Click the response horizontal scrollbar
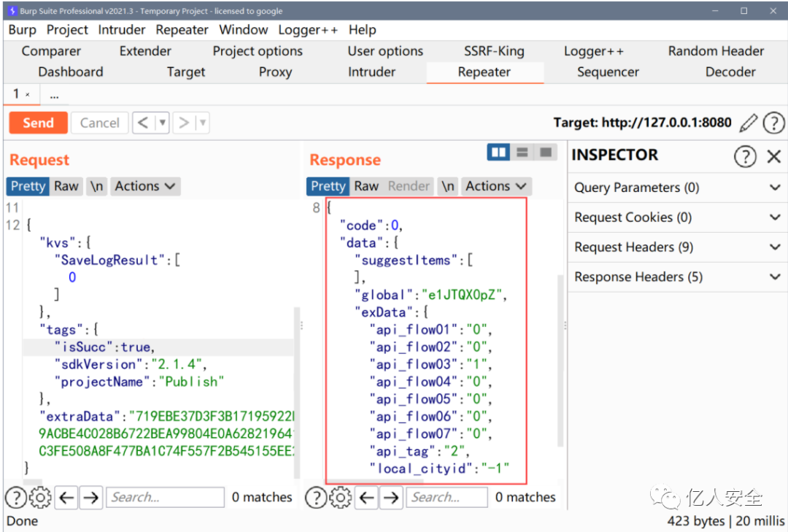Viewport: 788px width, 532px height. coord(374,481)
